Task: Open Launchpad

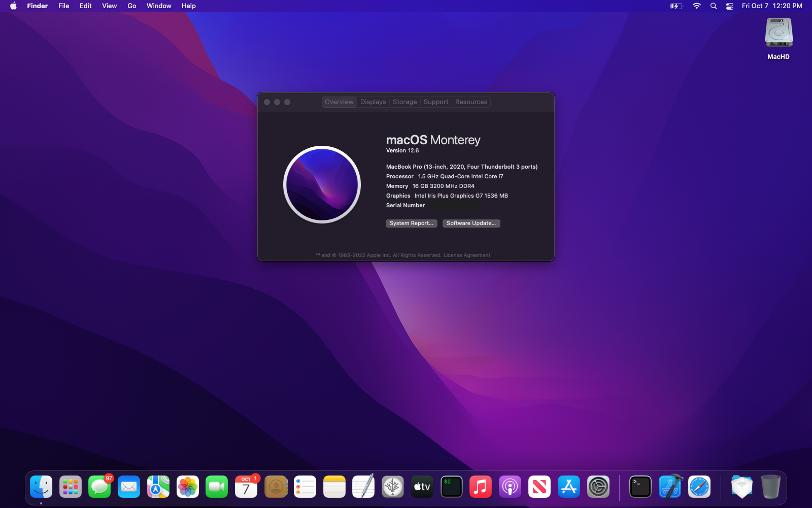Action: click(x=70, y=487)
